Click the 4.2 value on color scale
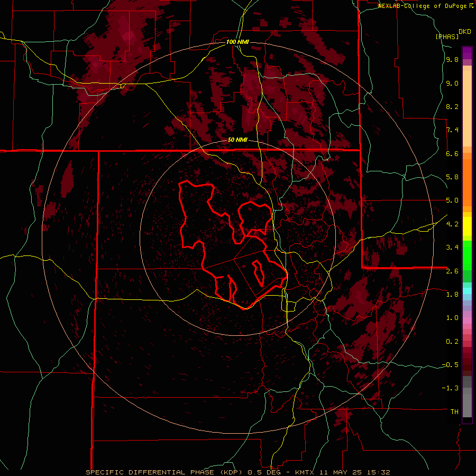This screenshot has height=476, width=476. point(452,224)
